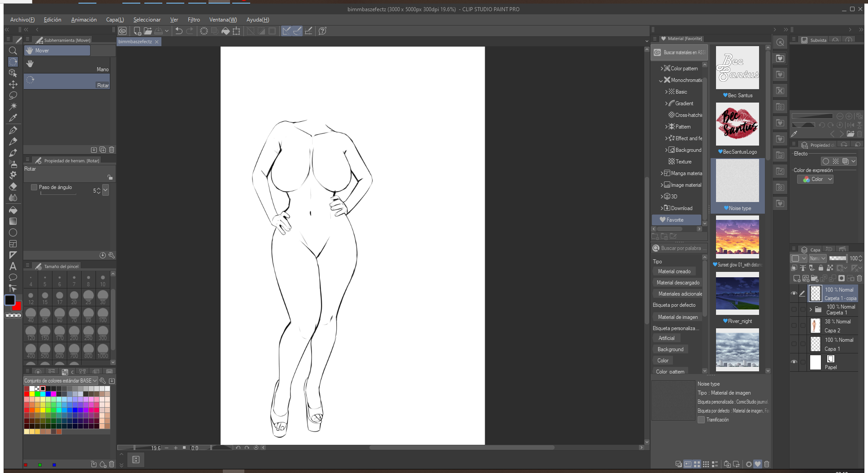The width and height of the screenshot is (868, 473).
Task: Open the Animación menu
Action: (84, 20)
